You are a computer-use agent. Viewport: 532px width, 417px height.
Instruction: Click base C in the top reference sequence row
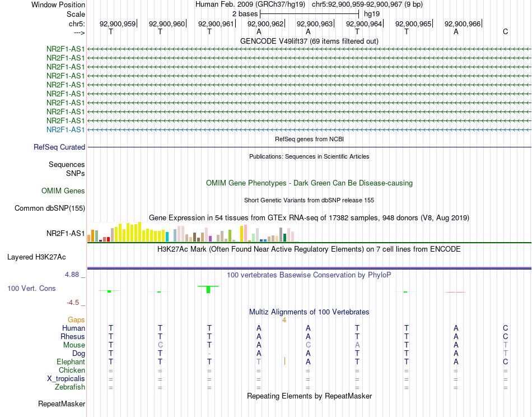pyautogui.click(x=505, y=31)
